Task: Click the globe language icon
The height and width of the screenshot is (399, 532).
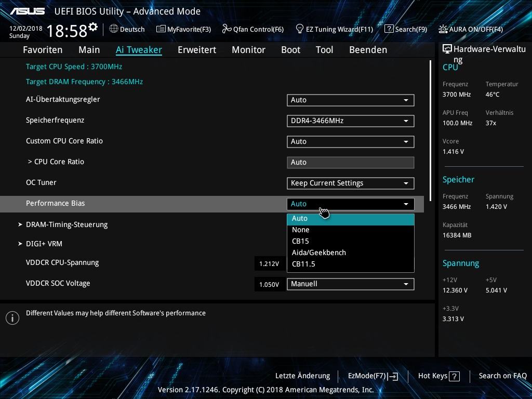Action: pyautogui.click(x=114, y=29)
